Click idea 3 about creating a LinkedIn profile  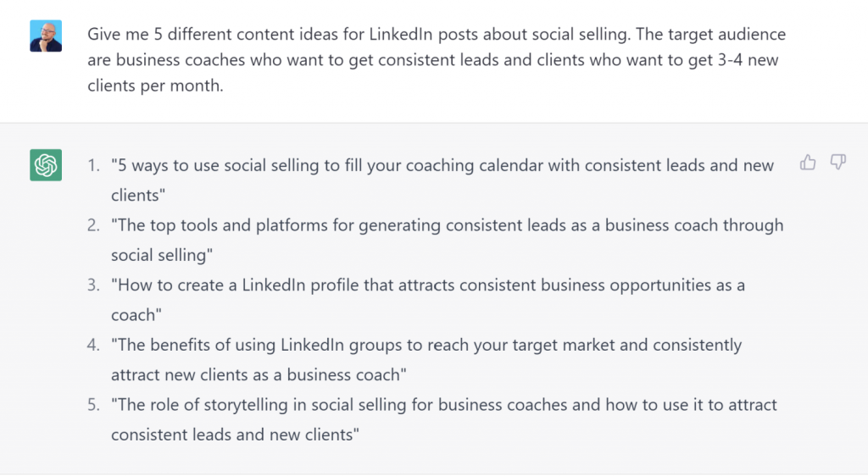(x=428, y=300)
